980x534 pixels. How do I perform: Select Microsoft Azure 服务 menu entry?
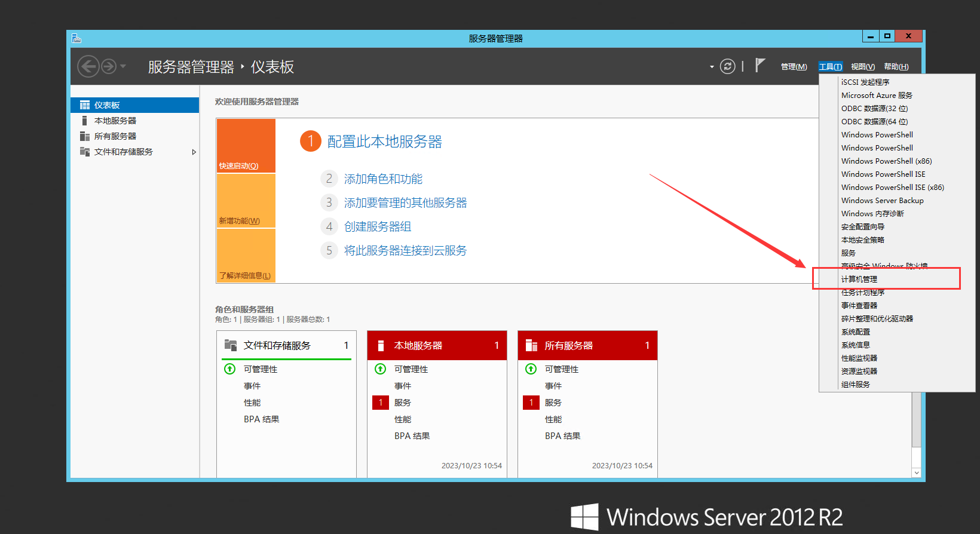pyautogui.click(x=877, y=96)
